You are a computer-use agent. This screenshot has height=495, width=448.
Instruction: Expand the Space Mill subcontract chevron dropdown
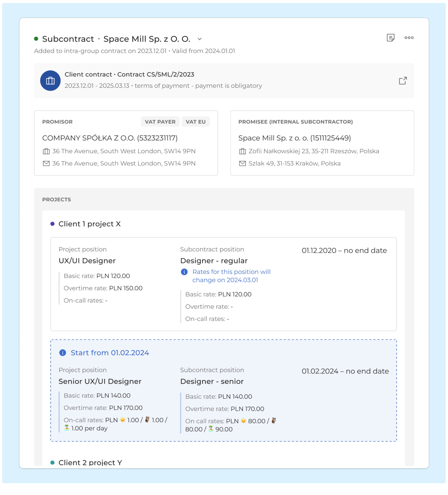point(199,39)
